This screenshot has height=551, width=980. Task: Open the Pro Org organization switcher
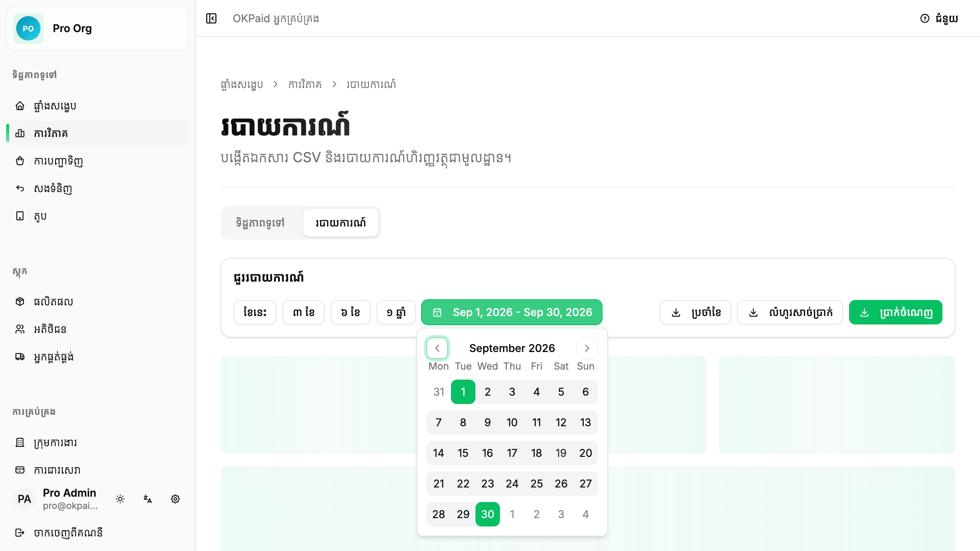98,28
